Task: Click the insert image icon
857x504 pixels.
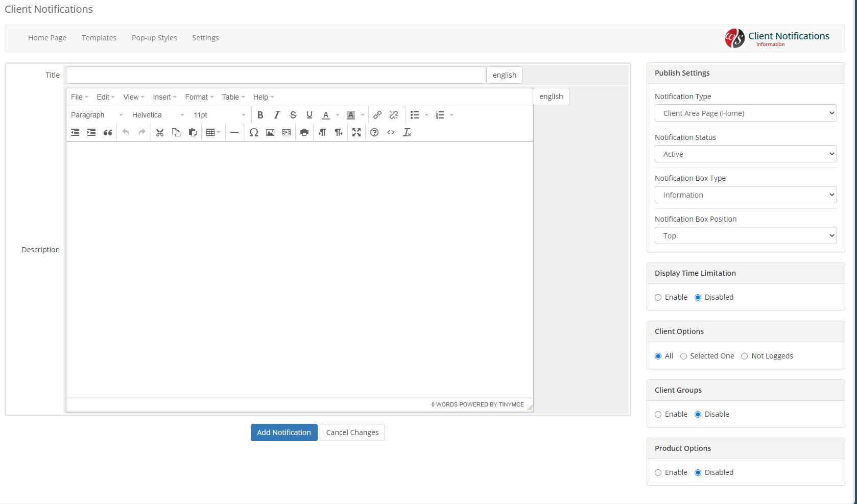Action: point(270,132)
